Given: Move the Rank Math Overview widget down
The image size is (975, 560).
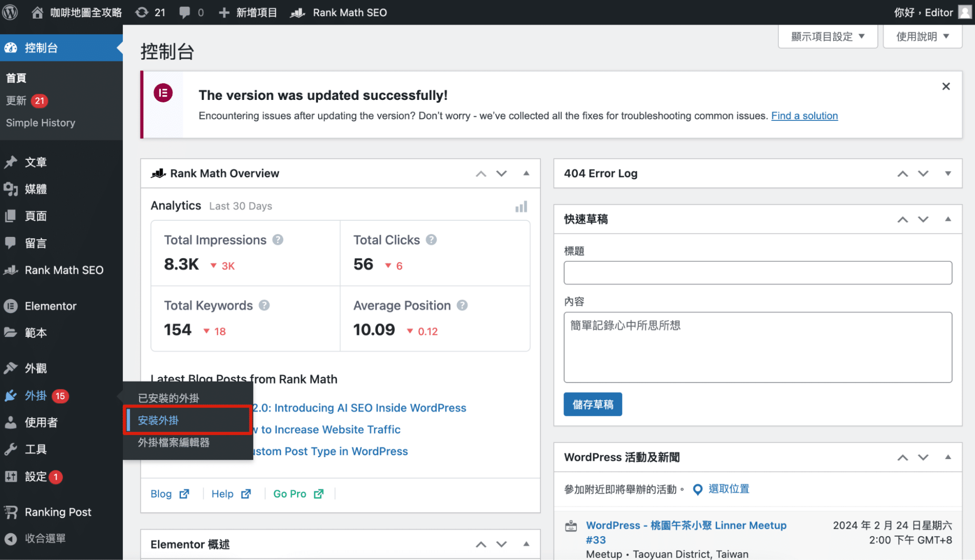Looking at the screenshot, I should (501, 174).
